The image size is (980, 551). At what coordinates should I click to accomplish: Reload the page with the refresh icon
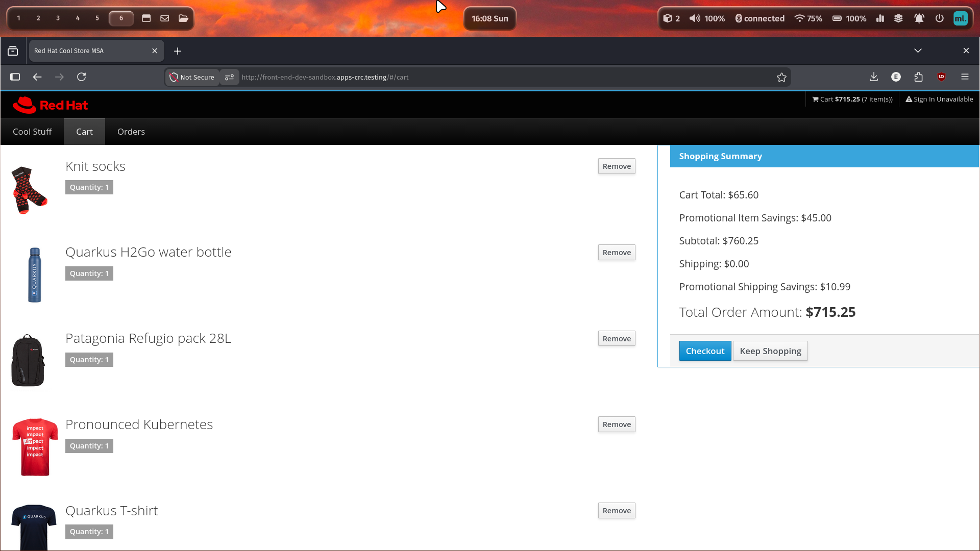pyautogui.click(x=81, y=77)
